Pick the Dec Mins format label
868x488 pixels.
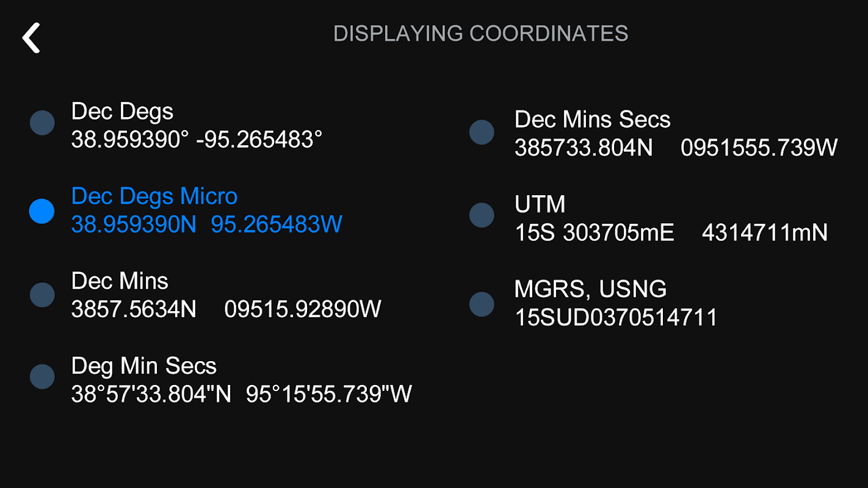tap(120, 281)
